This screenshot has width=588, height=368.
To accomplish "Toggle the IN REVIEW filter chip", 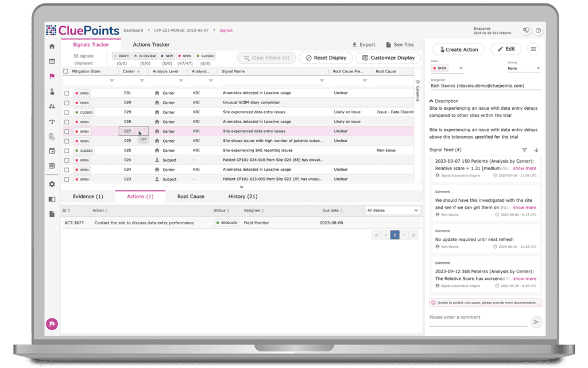I will point(144,56).
